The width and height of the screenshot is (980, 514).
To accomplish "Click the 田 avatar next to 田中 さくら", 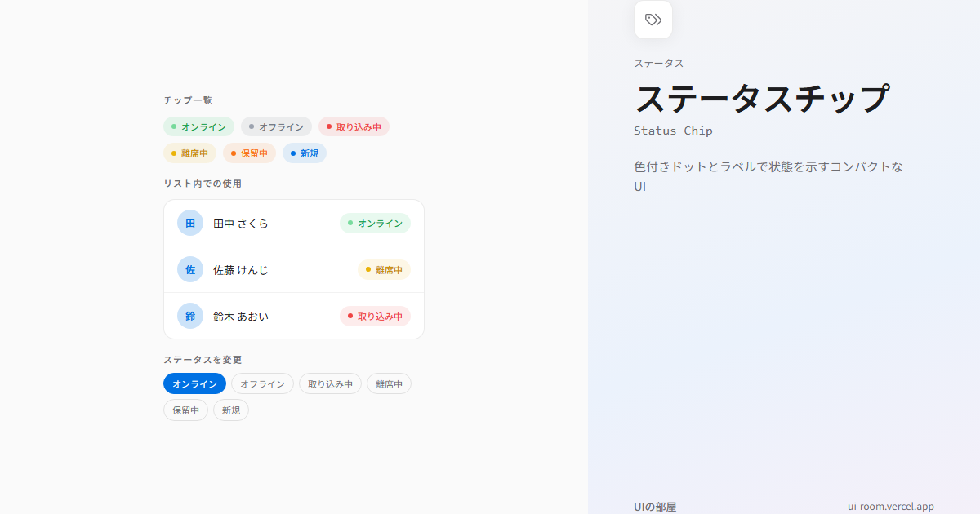I will [190, 223].
